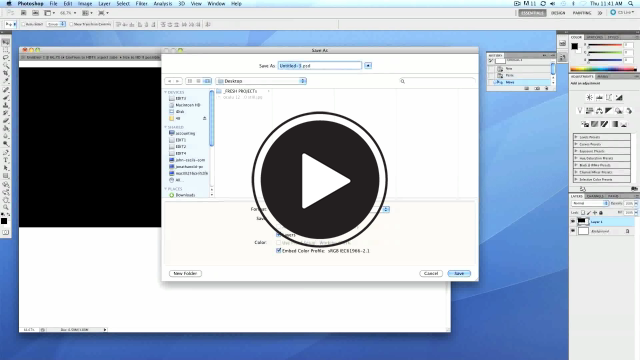Select the Quick Selection tool
640x360 pixels.
(6, 66)
